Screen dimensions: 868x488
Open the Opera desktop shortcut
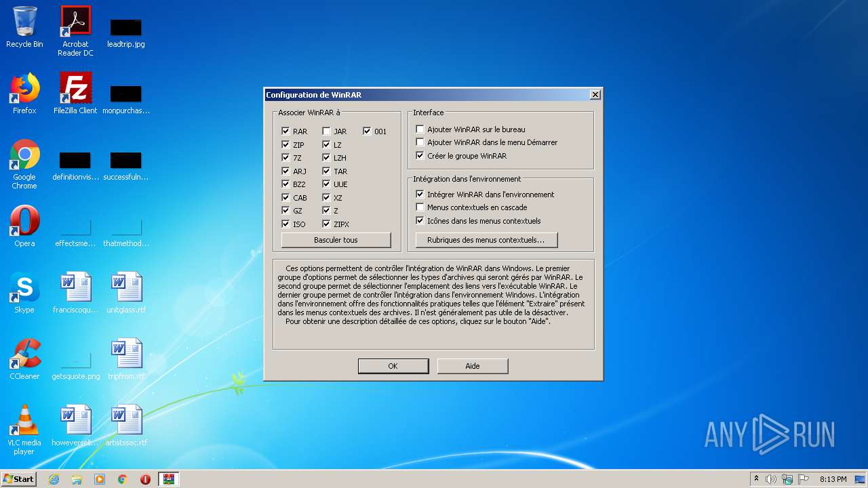(24, 226)
